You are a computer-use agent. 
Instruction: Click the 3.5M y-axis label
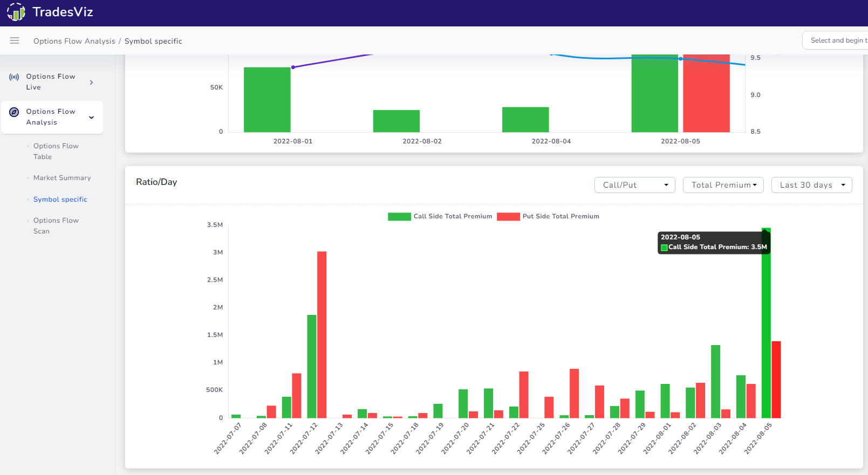215,225
